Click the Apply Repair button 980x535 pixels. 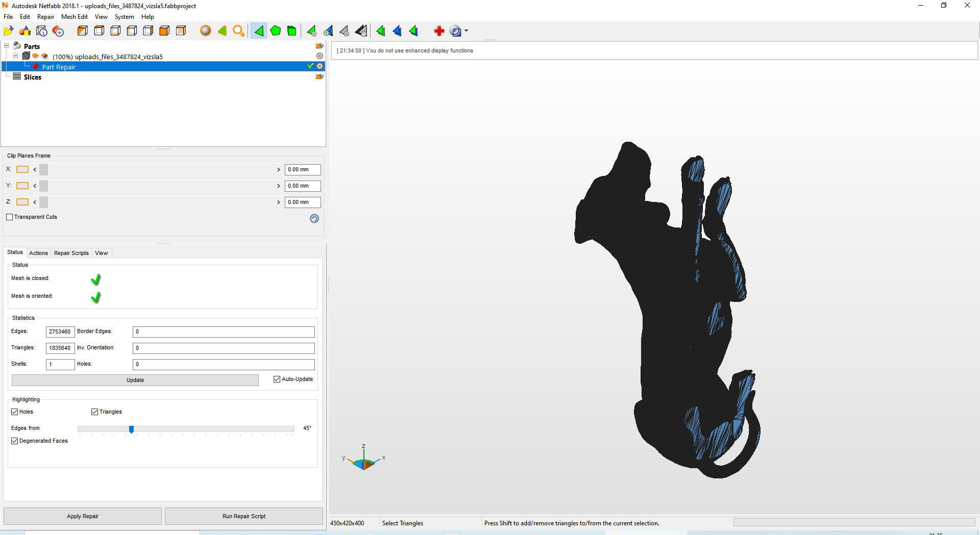pyautogui.click(x=83, y=516)
